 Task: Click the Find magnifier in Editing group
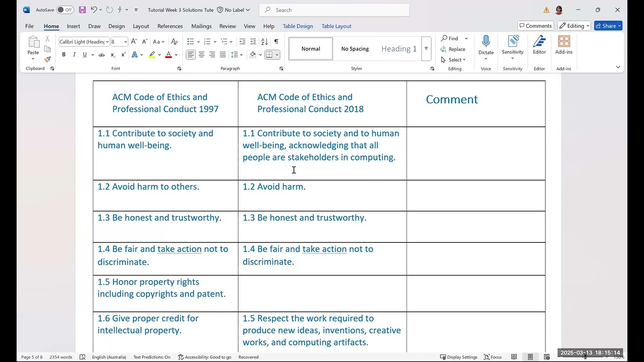click(x=450, y=38)
